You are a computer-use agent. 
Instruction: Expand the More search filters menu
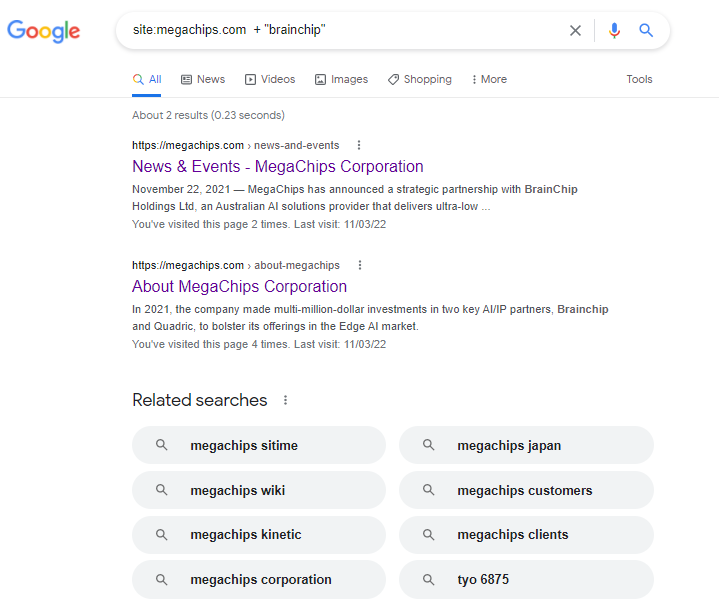pyautogui.click(x=488, y=79)
